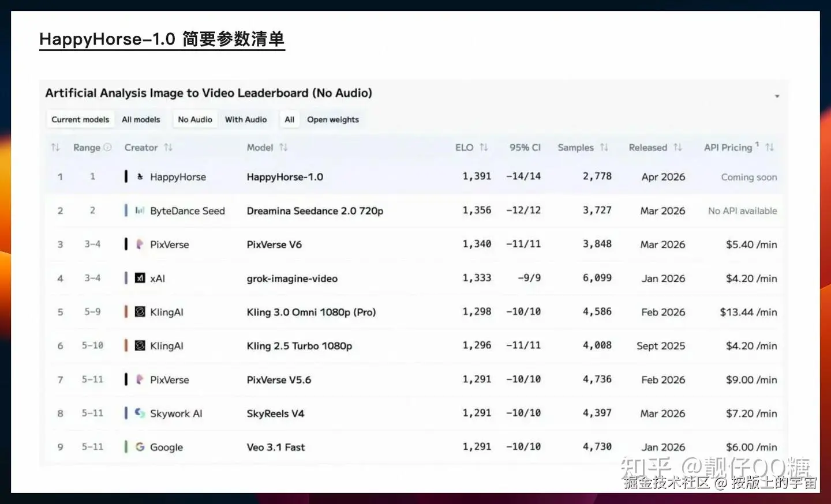
Task: Sort by Creator column arrows
Action: pyautogui.click(x=168, y=148)
